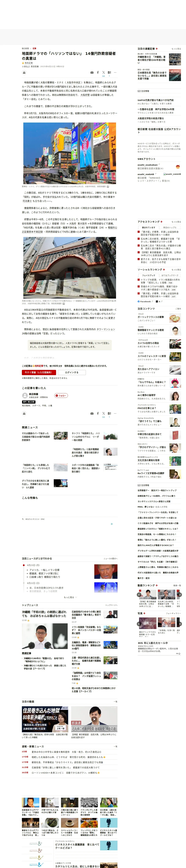Screen dimensions: 186x868
Task: Share article by email icon at top
Action: coord(92,72)
